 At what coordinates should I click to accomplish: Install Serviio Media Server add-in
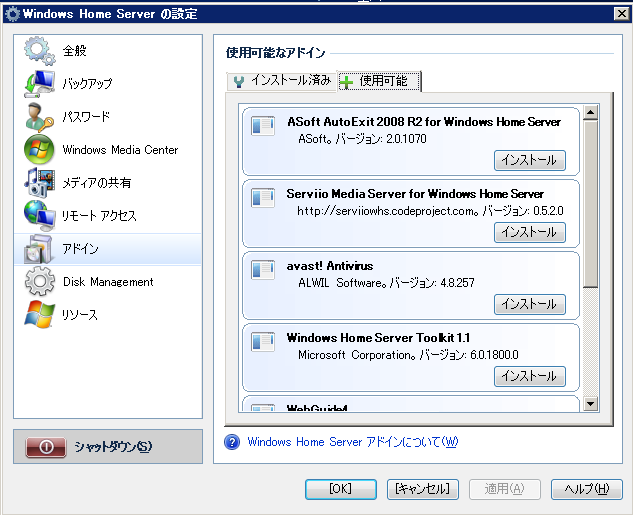(529, 232)
